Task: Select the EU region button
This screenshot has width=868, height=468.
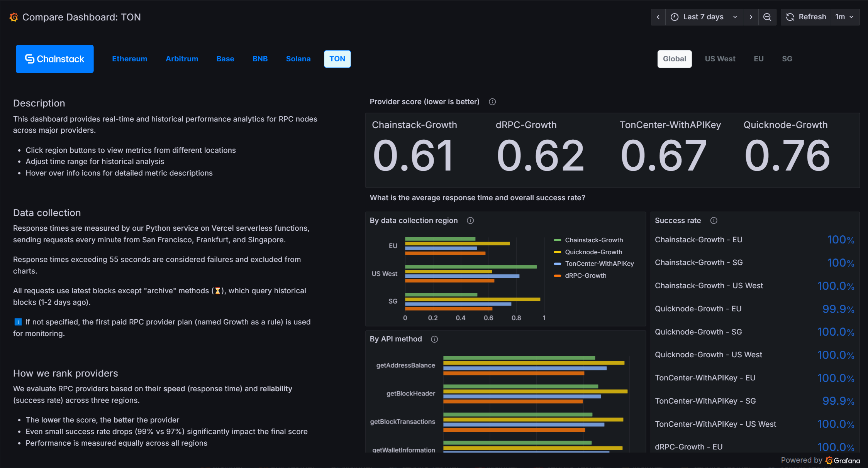Action: click(x=759, y=59)
